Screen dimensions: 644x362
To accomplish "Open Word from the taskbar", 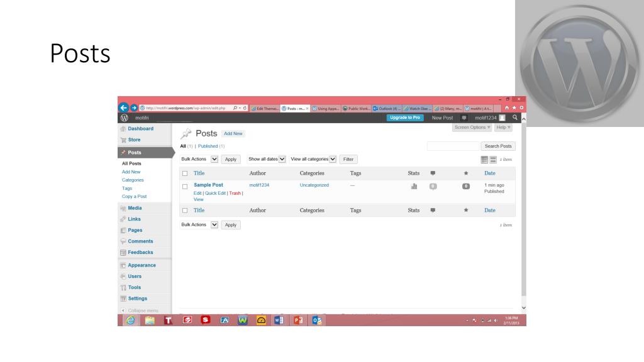I will coord(279,320).
